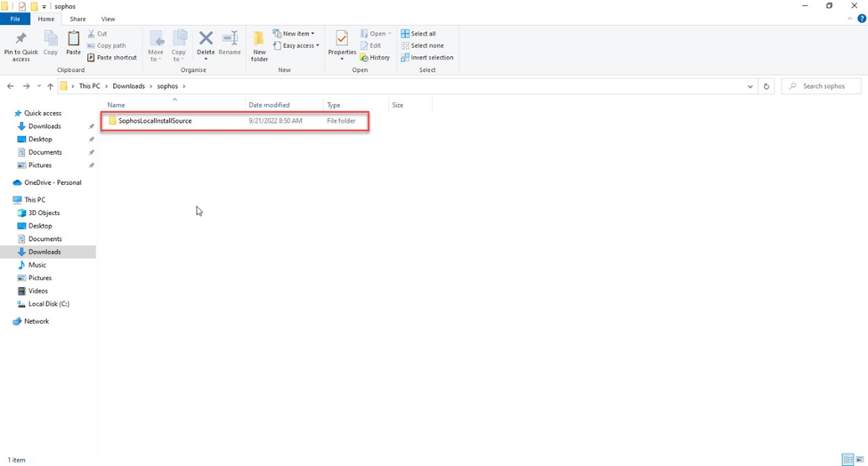Viewport: 868px width, 466px height.
Task: Open File Explorer help icon
Action: point(862,19)
